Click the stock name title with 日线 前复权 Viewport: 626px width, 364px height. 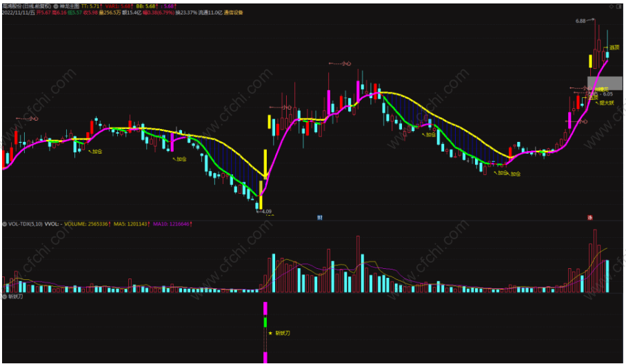27,6
